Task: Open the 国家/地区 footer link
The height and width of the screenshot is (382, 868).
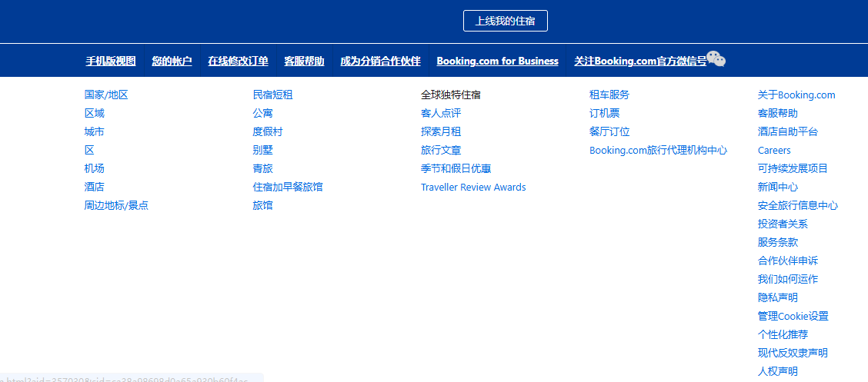Action: pyautogui.click(x=106, y=95)
